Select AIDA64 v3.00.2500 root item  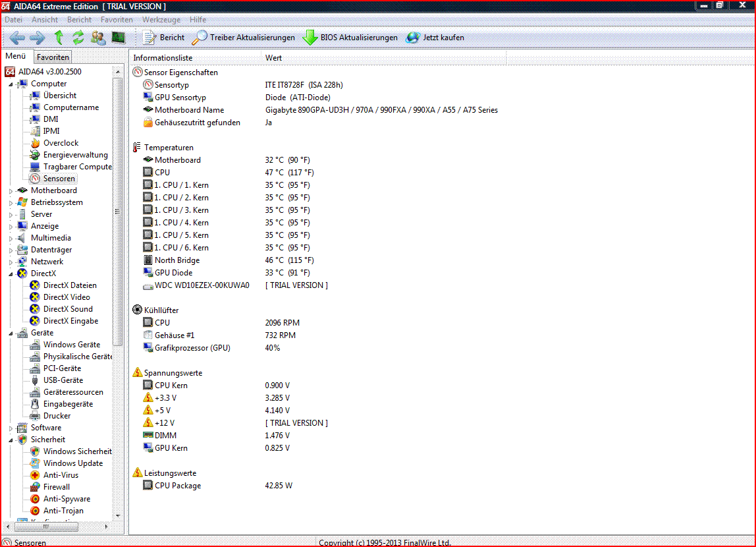point(49,72)
